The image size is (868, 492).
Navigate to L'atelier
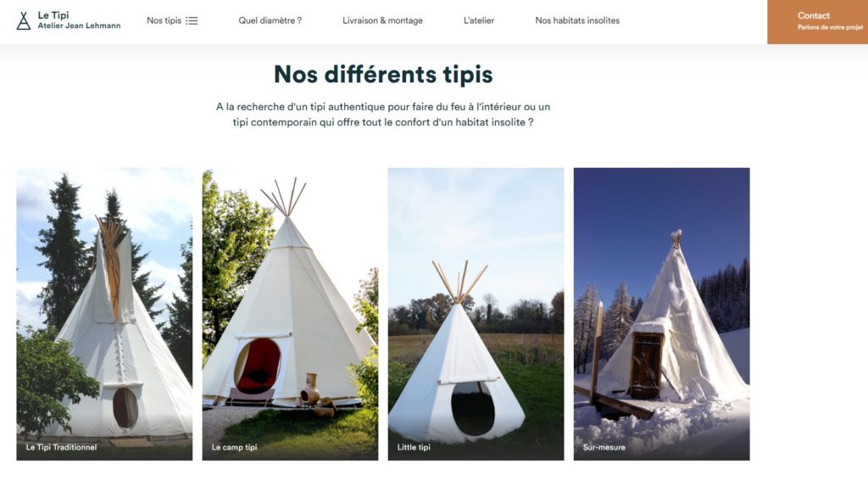coord(479,20)
